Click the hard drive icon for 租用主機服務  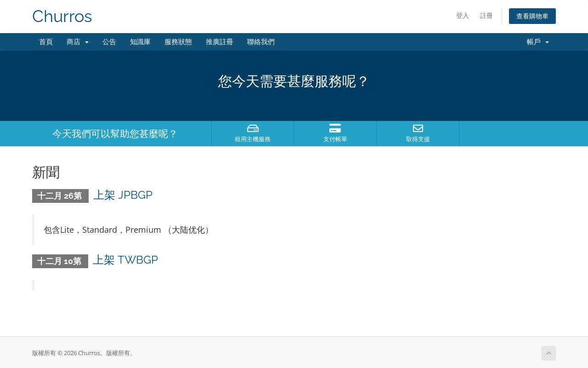coord(253,128)
